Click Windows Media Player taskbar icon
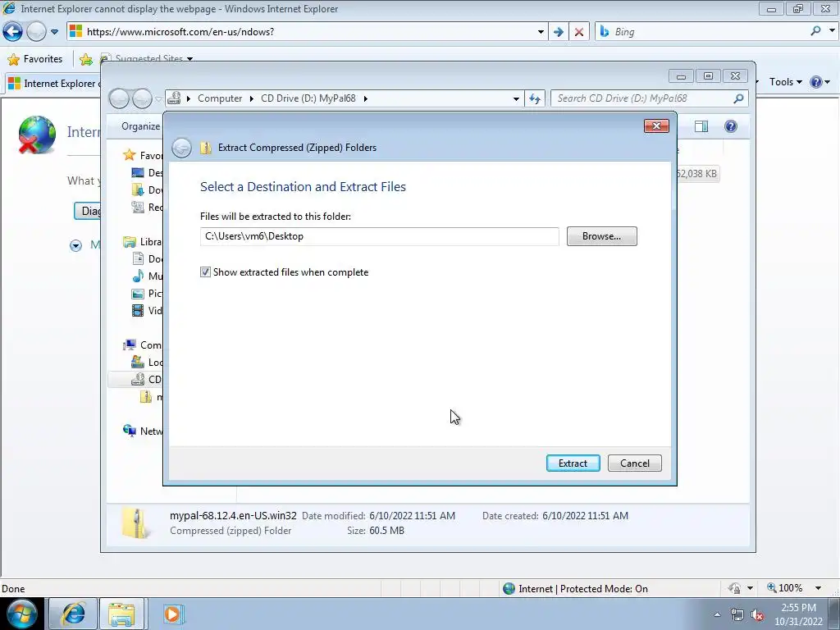 pyautogui.click(x=172, y=614)
